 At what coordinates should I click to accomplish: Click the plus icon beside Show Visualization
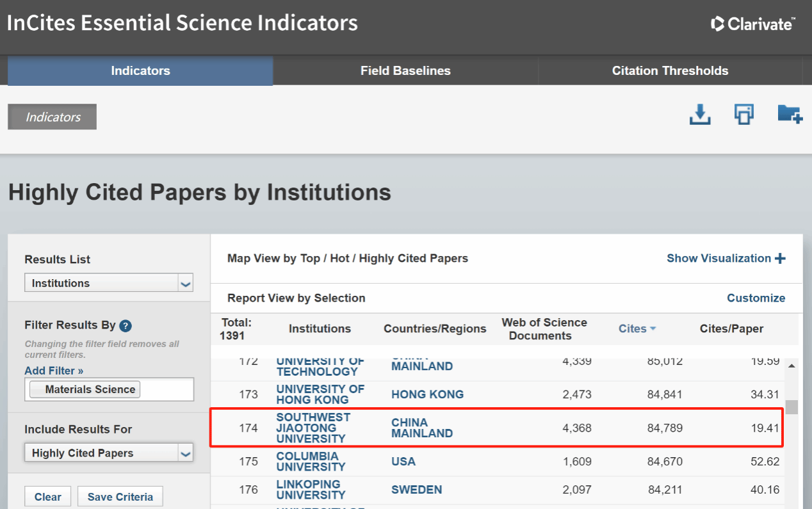[780, 259]
